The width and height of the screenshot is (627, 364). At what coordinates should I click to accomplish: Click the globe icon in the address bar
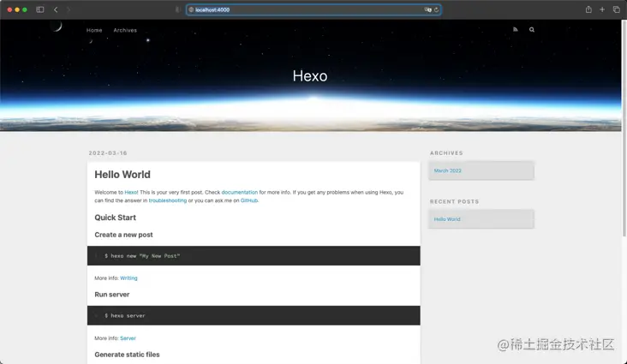191,9
